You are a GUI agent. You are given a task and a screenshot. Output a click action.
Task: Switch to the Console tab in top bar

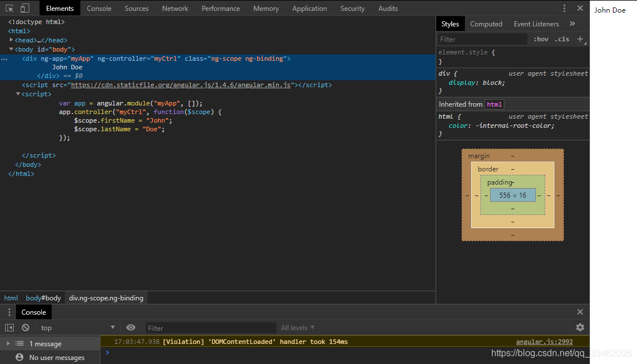[99, 8]
